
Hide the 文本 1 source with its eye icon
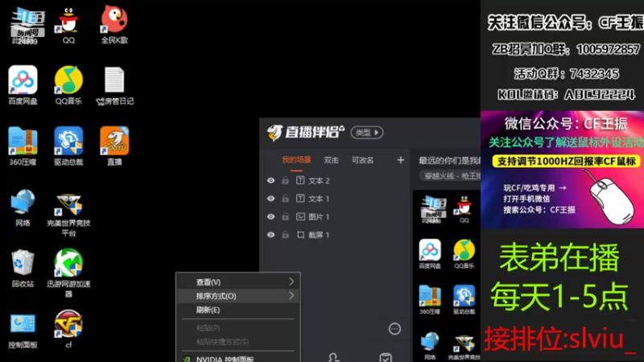[x=270, y=198]
